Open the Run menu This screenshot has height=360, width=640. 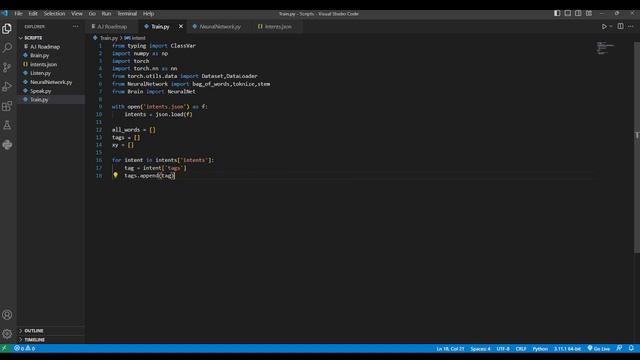point(107,13)
